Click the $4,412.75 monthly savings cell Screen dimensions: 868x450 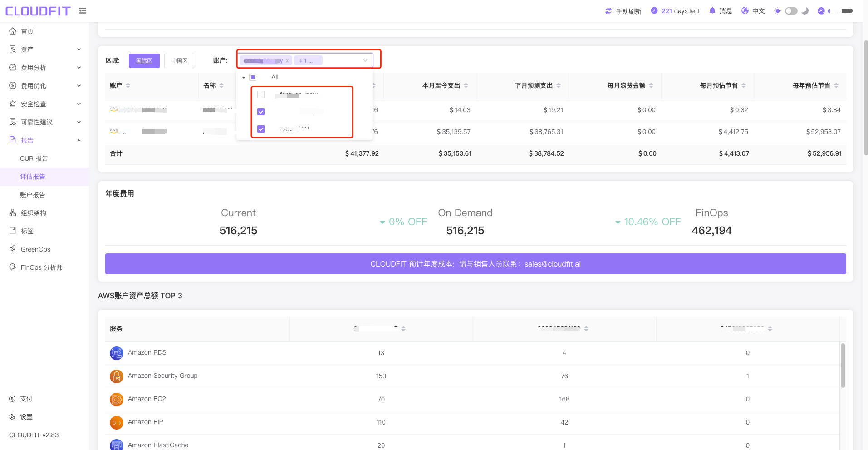(733, 132)
